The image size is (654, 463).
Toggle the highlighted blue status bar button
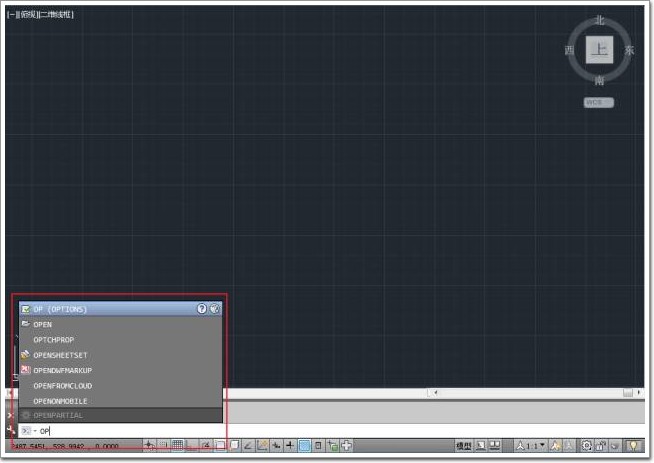tap(304, 445)
